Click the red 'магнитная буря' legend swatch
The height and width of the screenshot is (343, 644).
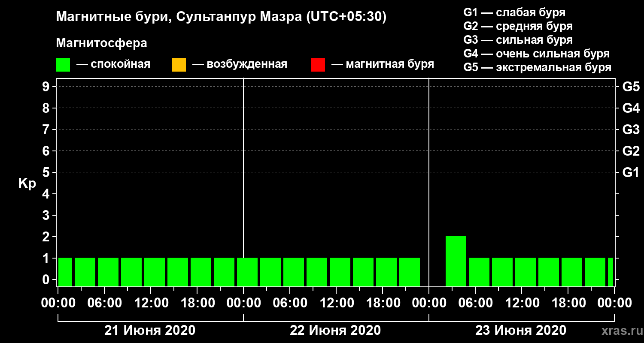318,65
